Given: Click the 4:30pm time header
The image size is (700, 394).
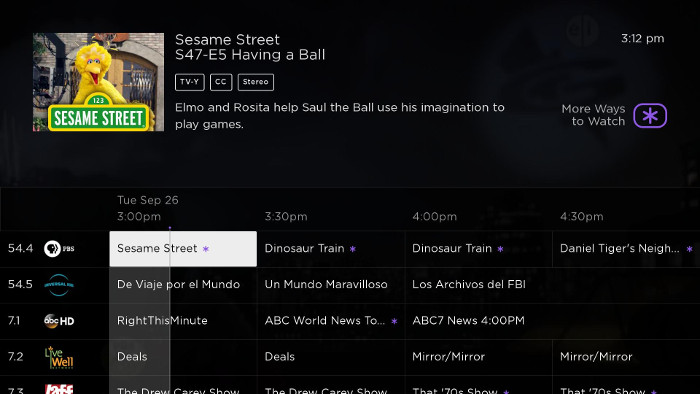Looking at the screenshot, I should (582, 217).
